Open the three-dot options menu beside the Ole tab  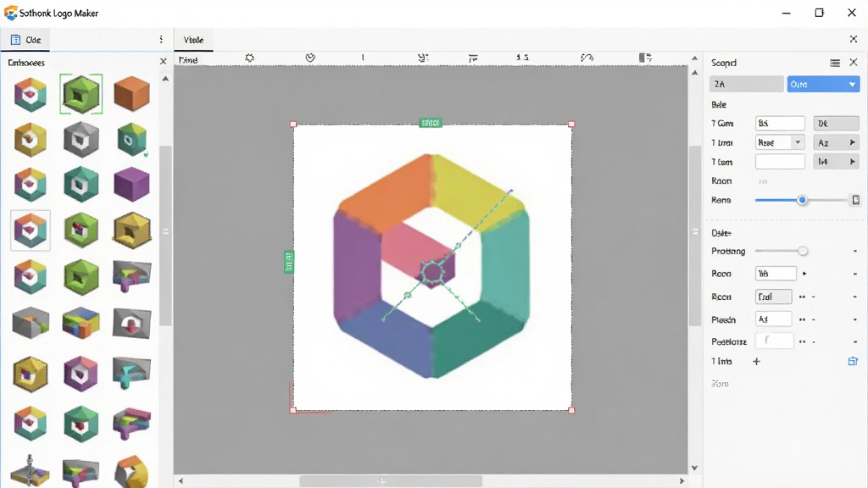coord(161,39)
